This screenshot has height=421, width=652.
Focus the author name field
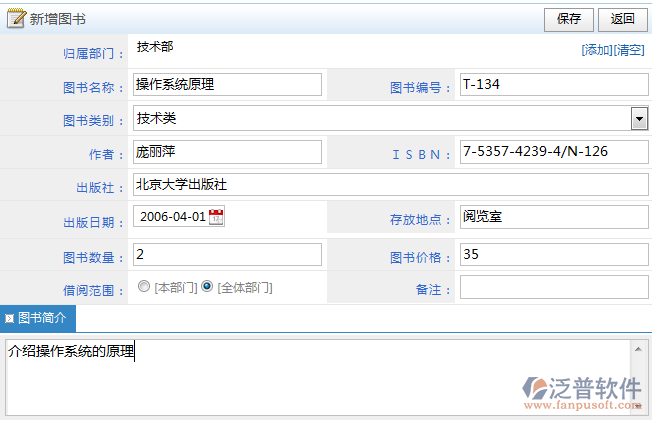tap(227, 152)
